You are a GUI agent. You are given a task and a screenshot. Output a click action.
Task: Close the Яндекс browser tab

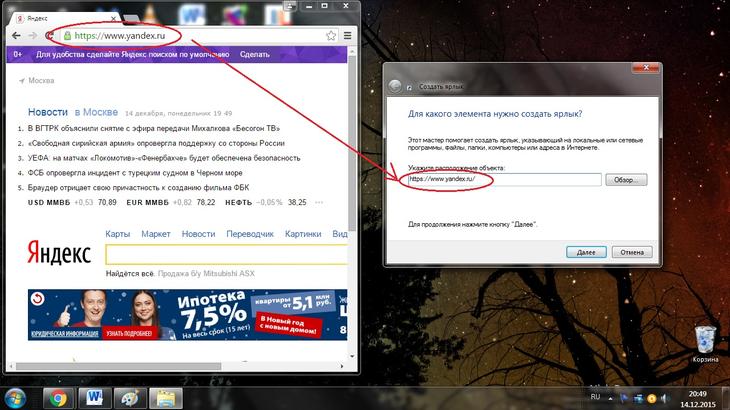[x=113, y=19]
